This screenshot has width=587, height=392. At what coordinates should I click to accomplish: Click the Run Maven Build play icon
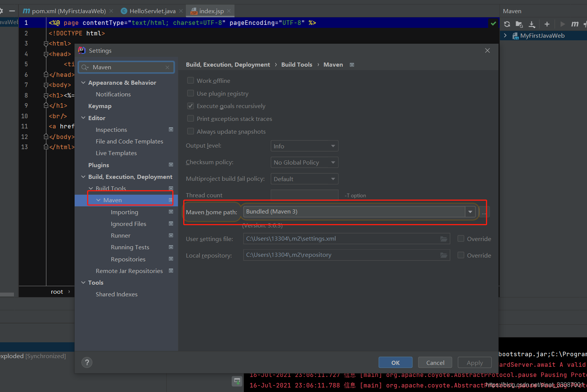[562, 24]
